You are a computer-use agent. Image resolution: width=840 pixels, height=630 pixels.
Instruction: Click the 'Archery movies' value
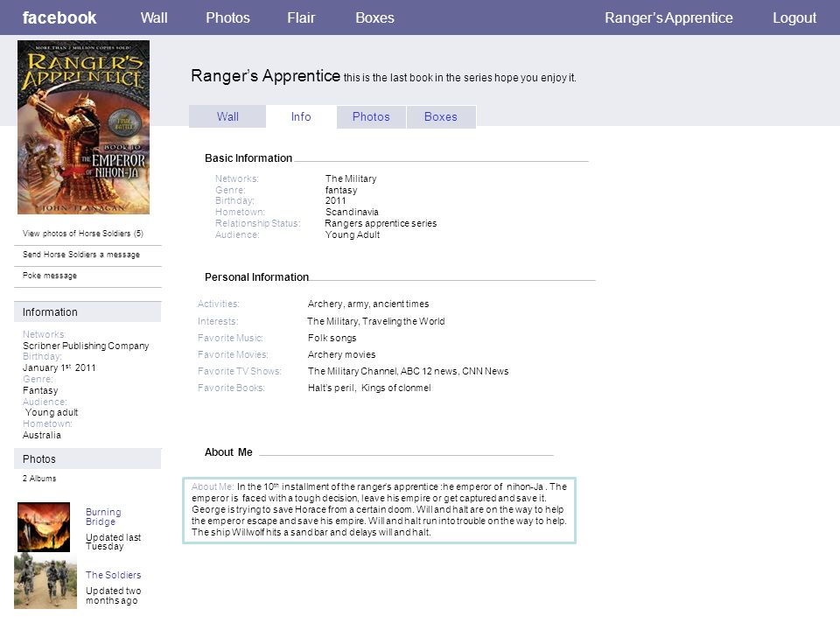(x=342, y=354)
